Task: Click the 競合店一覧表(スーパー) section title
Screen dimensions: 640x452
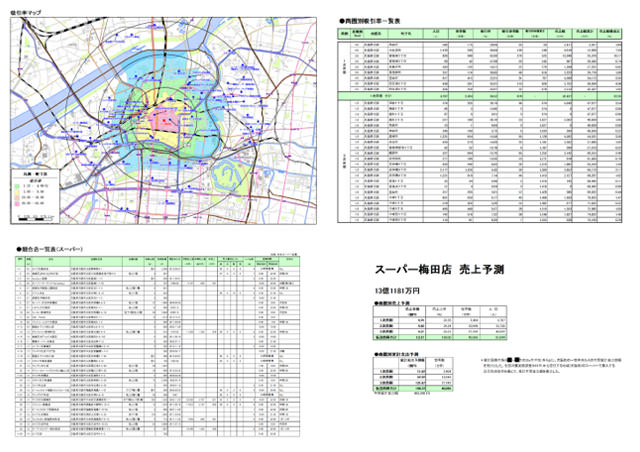Action: coord(49,249)
